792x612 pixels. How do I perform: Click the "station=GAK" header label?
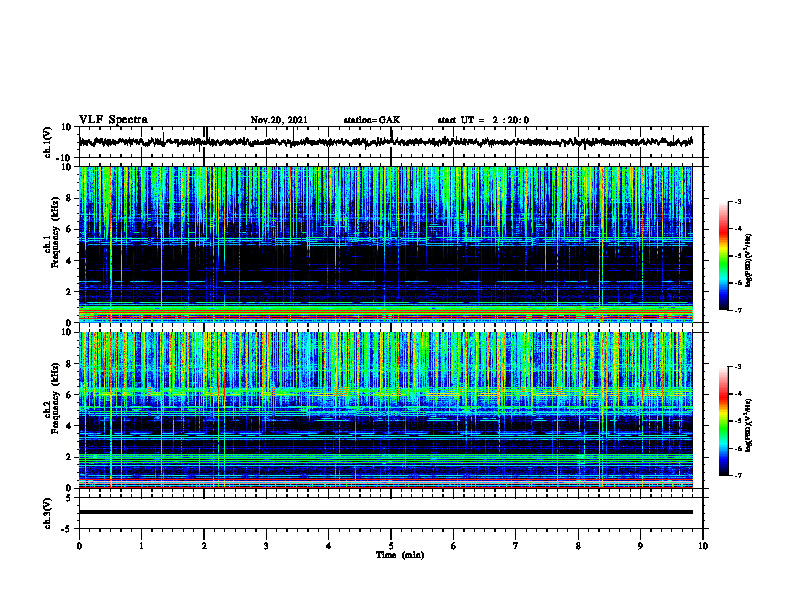[372, 120]
